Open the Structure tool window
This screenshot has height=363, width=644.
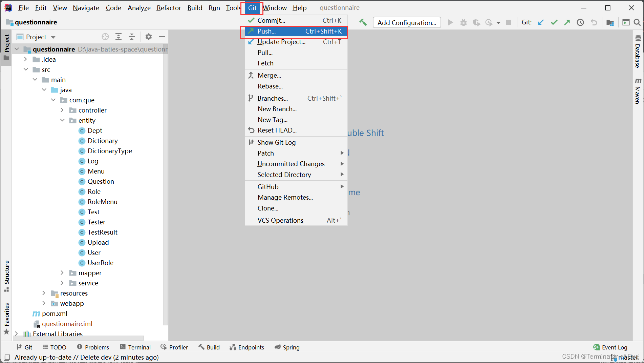coord(6,276)
